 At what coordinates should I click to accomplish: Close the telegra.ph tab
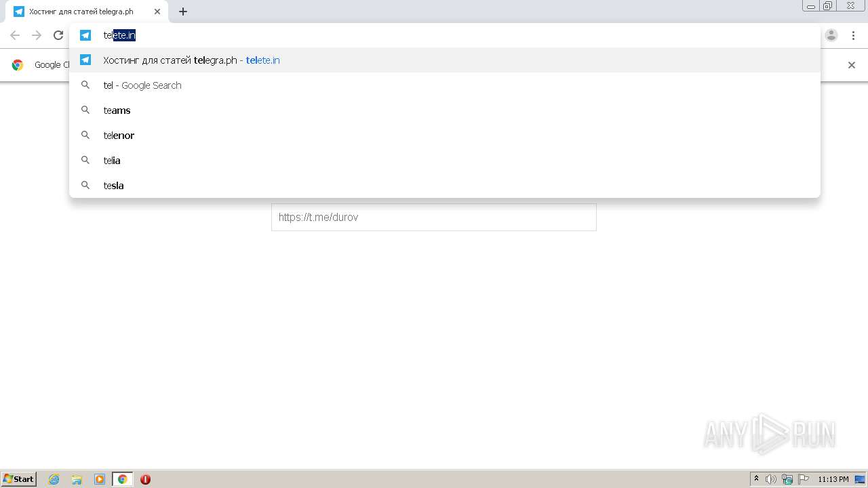157,12
